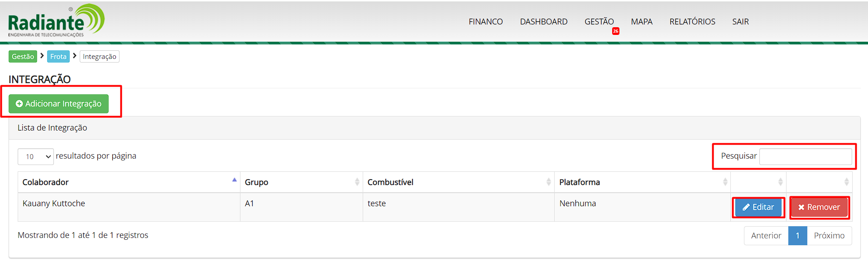This screenshot has height=272, width=868.
Task: Click the Próximo pagination button
Action: click(829, 236)
